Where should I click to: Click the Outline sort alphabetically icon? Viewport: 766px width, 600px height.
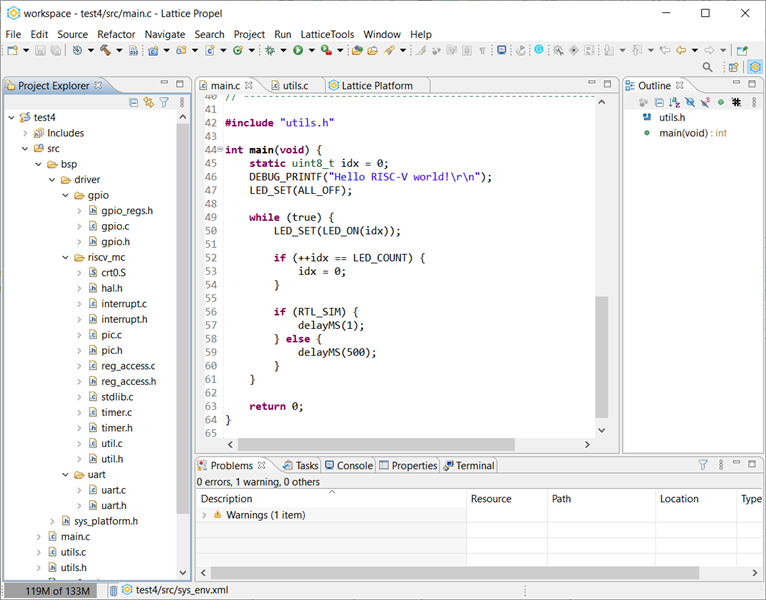click(674, 102)
